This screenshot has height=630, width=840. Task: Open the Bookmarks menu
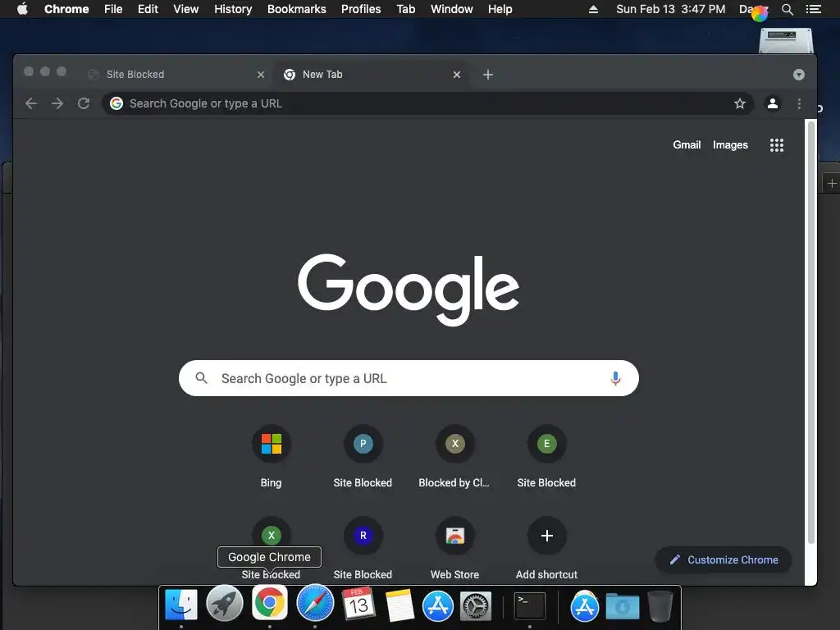[297, 9]
